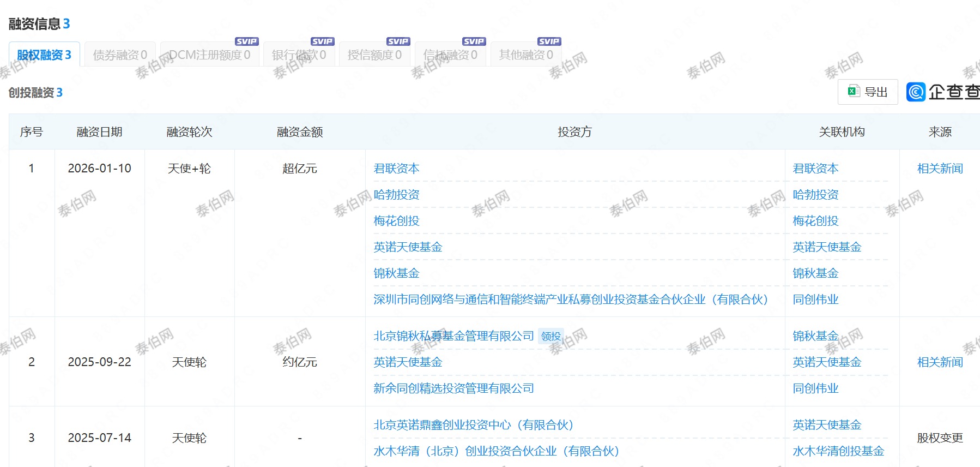Click the SVIP badge above 其他融资
980x467 pixels.
coord(549,41)
